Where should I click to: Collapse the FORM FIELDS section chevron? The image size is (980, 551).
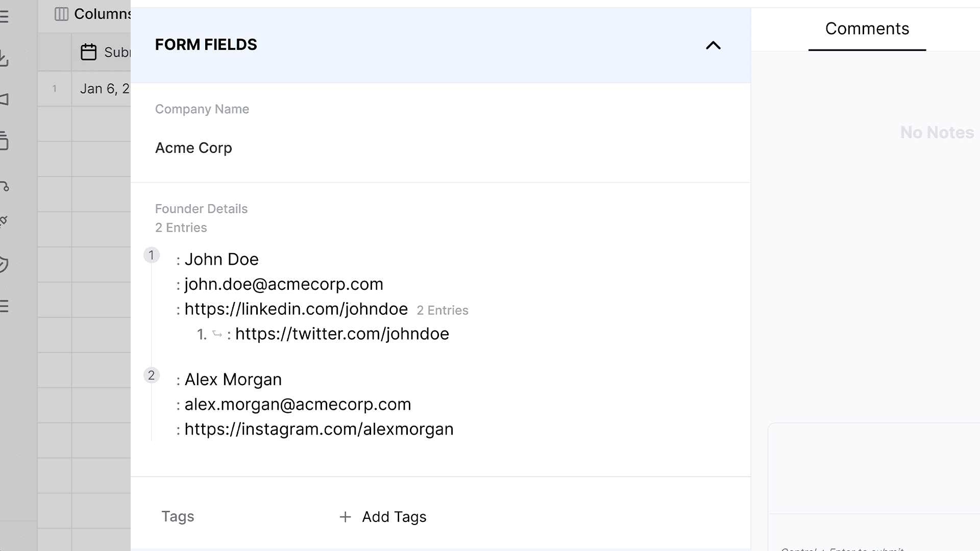[713, 45]
